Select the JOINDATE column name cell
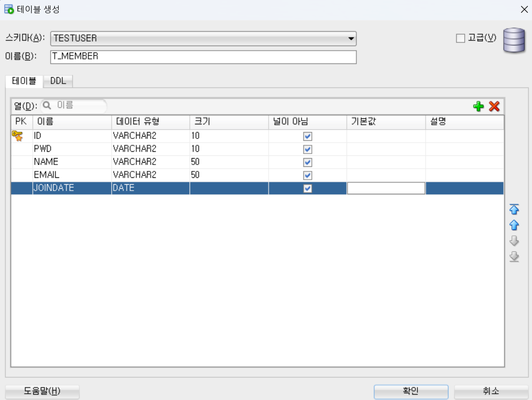Screen dimensions: 532x400 point(72,188)
